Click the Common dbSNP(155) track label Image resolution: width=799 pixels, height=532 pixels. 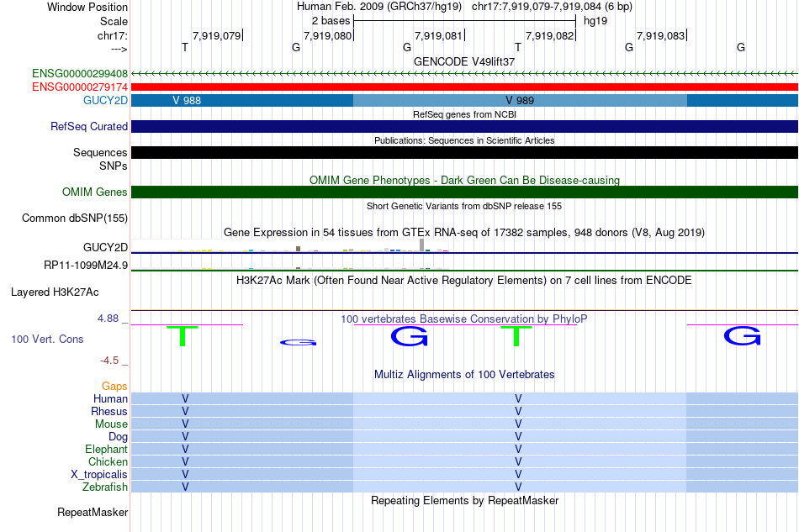pos(74,218)
